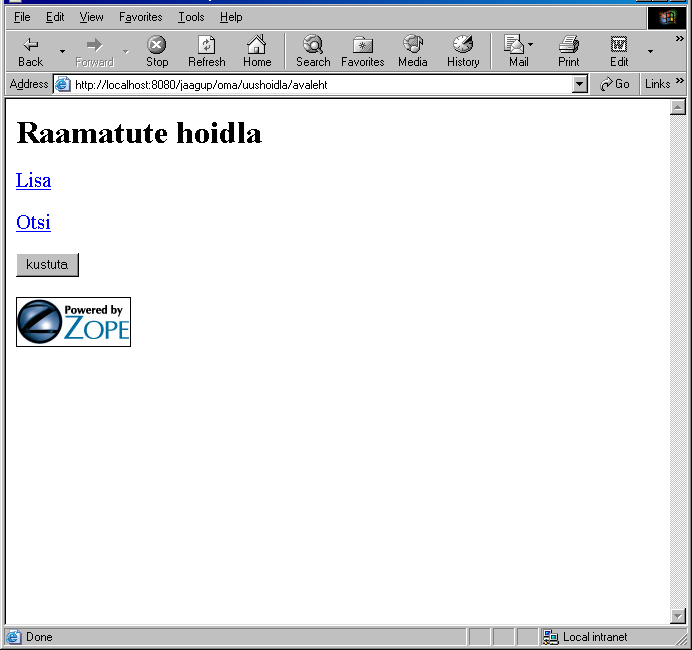This screenshot has height=650, width=692.
Task: Expand the Links bar chevron
Action: tap(680, 80)
